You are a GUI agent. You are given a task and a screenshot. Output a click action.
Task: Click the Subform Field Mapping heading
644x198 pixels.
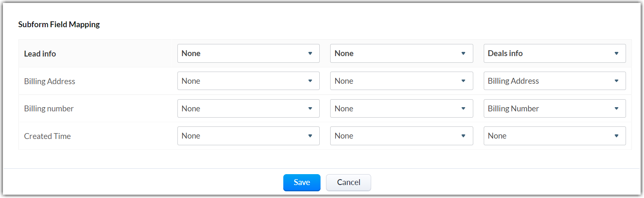[59, 24]
